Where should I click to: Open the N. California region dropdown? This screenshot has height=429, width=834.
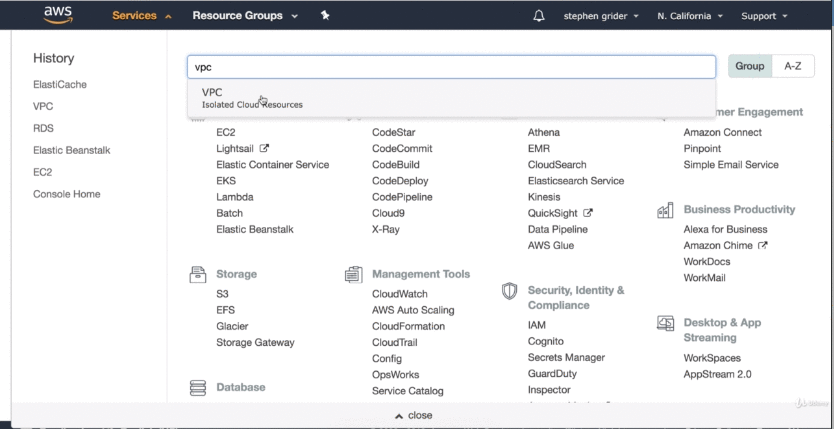pyautogui.click(x=690, y=16)
